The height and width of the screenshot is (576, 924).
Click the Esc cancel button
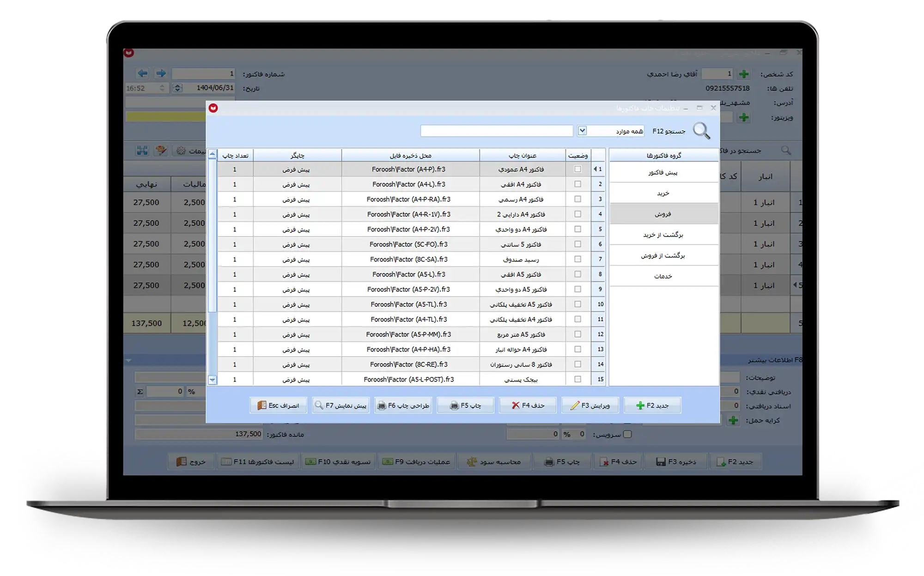[x=279, y=406]
